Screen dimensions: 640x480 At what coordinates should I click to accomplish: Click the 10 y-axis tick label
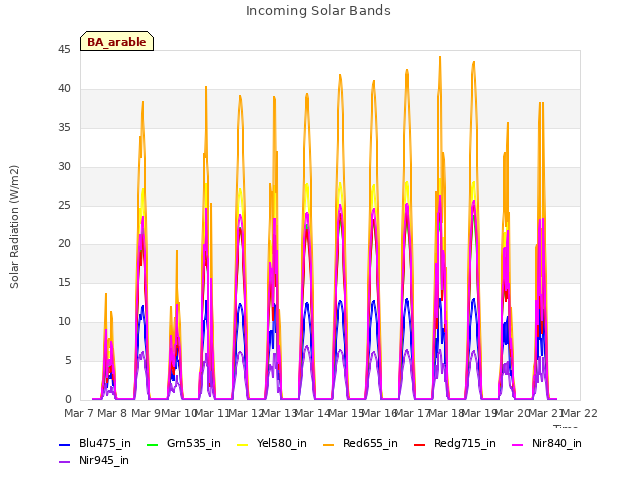tap(64, 322)
